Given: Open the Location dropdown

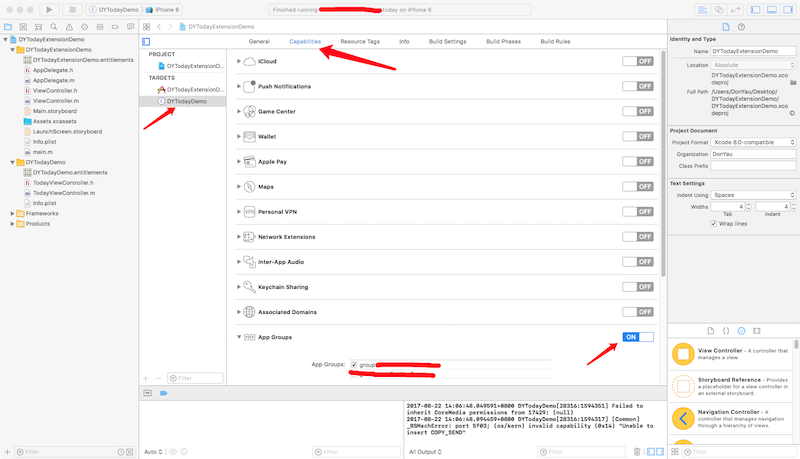Looking at the screenshot, I should [x=753, y=65].
